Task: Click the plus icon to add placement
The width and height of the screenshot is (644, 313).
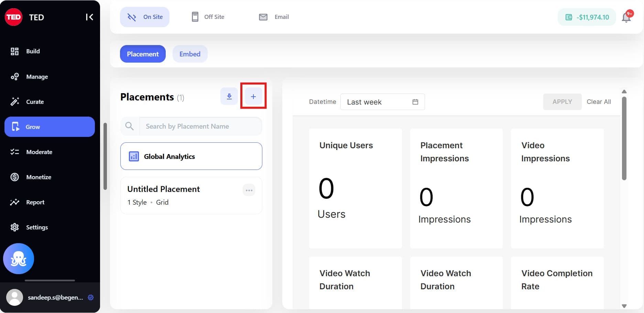Action: (253, 97)
